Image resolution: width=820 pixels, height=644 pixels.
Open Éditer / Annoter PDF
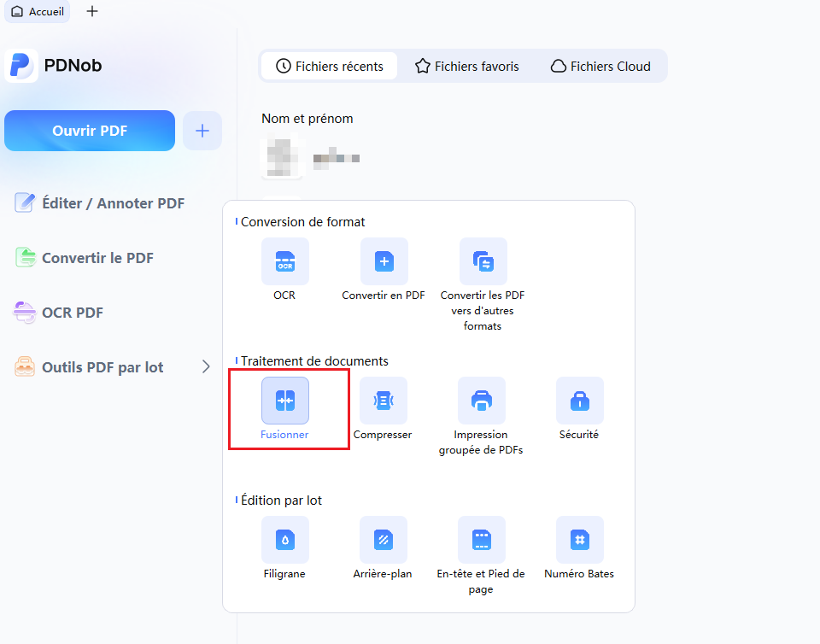99,202
